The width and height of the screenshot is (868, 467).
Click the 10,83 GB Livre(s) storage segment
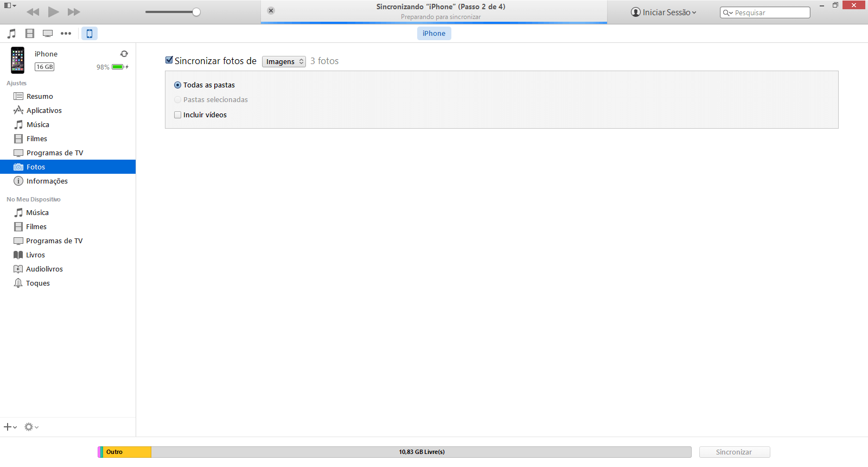pyautogui.click(x=422, y=452)
